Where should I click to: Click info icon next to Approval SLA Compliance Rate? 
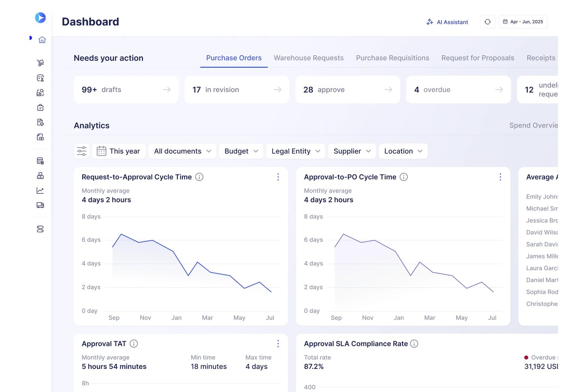[414, 344]
